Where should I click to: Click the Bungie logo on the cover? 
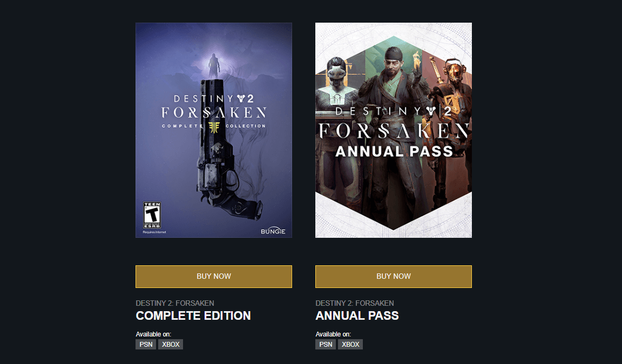[273, 232]
